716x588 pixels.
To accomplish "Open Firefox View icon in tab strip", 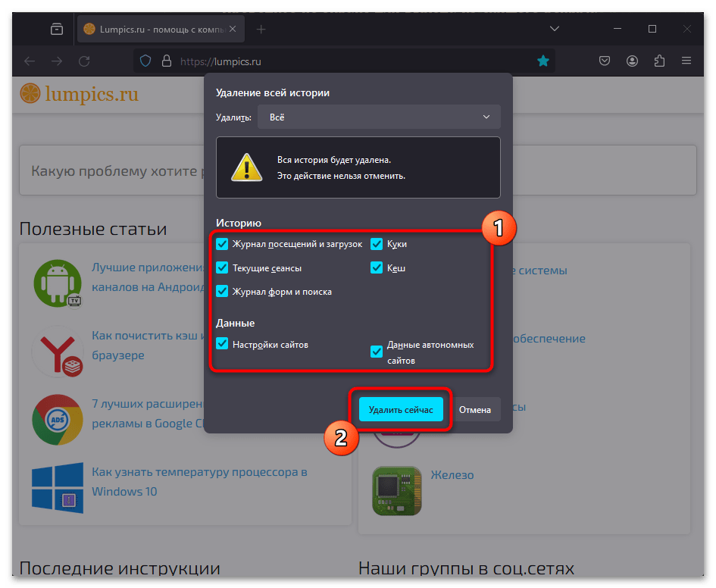I will point(57,30).
